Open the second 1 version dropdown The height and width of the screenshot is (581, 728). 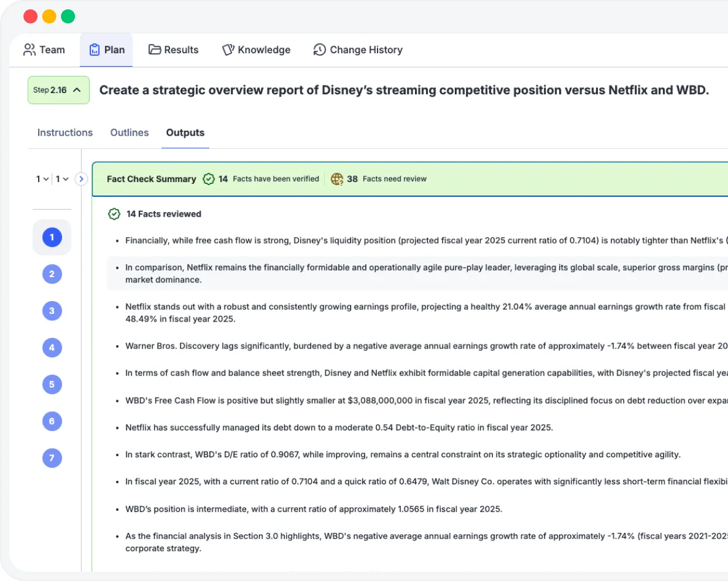[x=62, y=179]
